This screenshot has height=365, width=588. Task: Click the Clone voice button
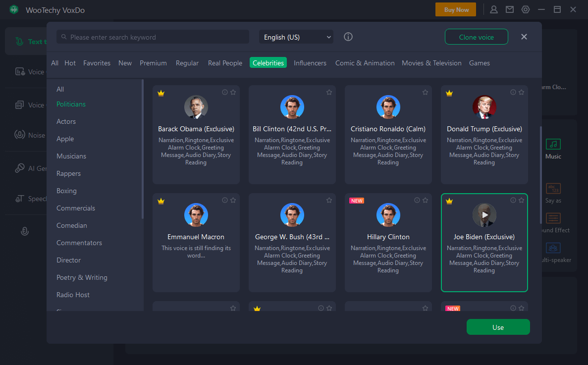pos(476,37)
